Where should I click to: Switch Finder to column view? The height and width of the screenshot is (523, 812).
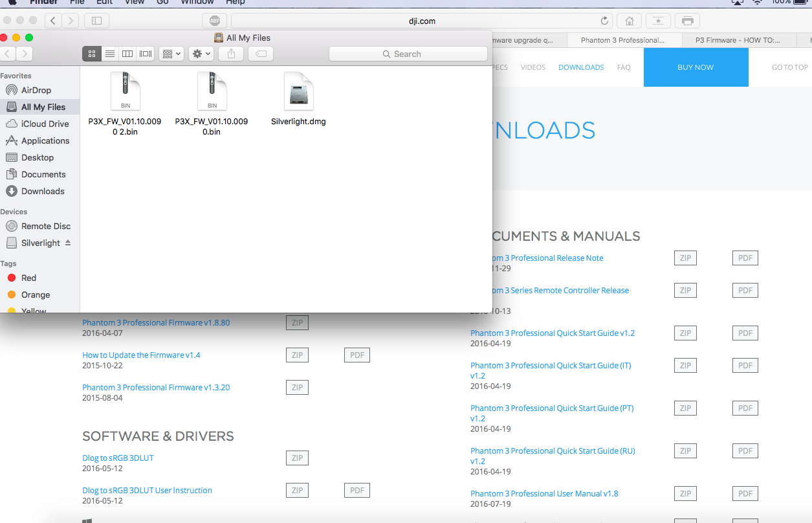[x=127, y=54]
